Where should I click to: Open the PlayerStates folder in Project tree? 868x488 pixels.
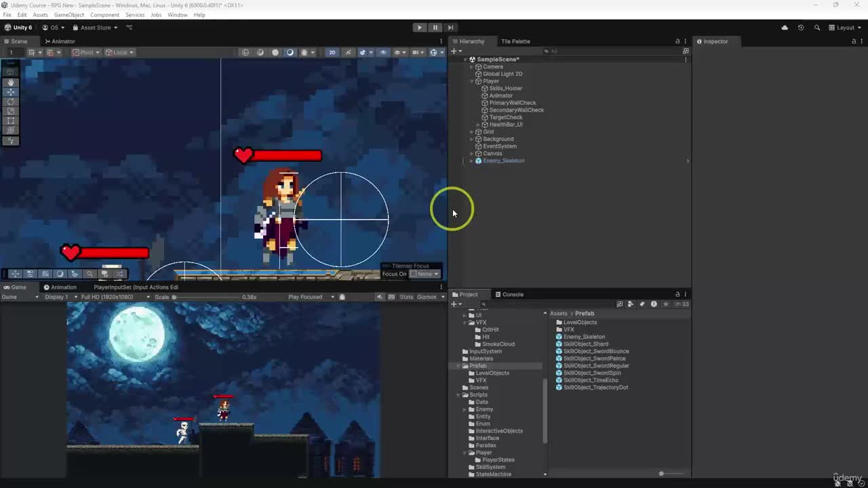pos(498,460)
